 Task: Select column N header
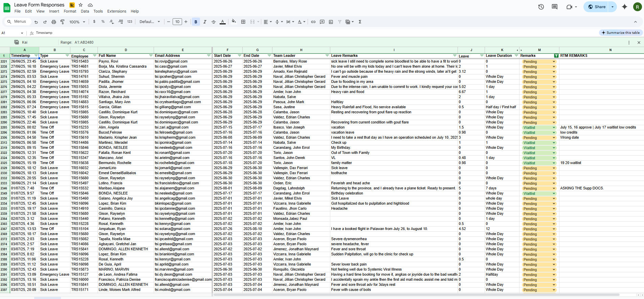610,50
